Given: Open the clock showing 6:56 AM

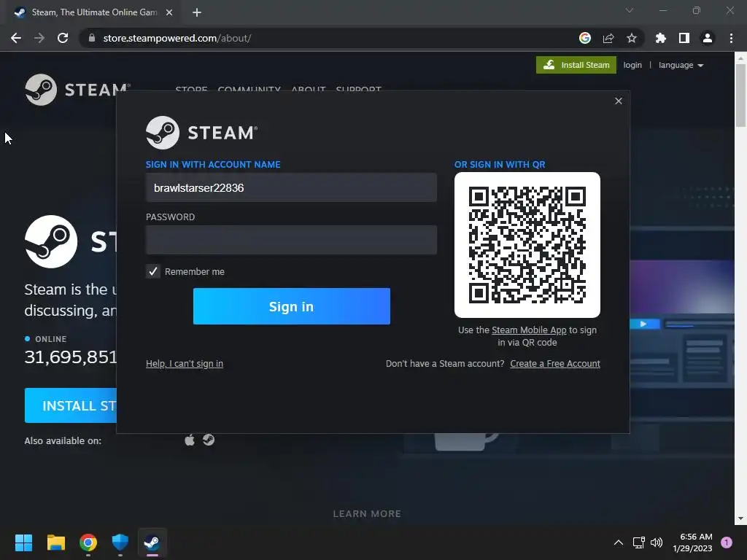Looking at the screenshot, I should [693, 542].
